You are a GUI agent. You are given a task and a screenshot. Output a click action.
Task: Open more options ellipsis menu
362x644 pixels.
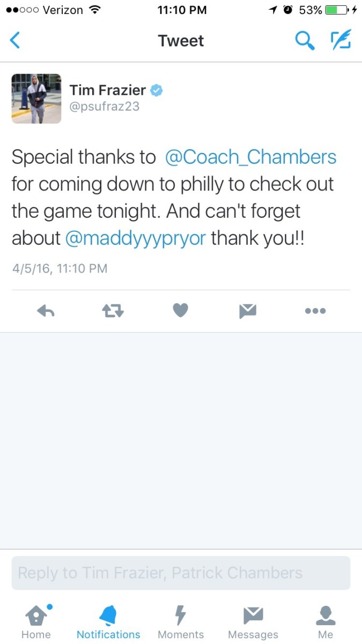coord(315,311)
